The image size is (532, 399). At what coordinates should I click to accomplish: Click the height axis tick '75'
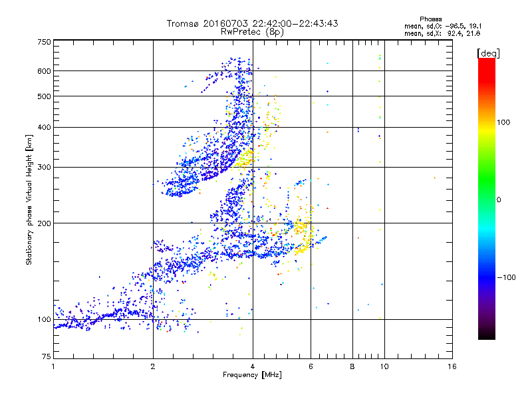(47, 356)
